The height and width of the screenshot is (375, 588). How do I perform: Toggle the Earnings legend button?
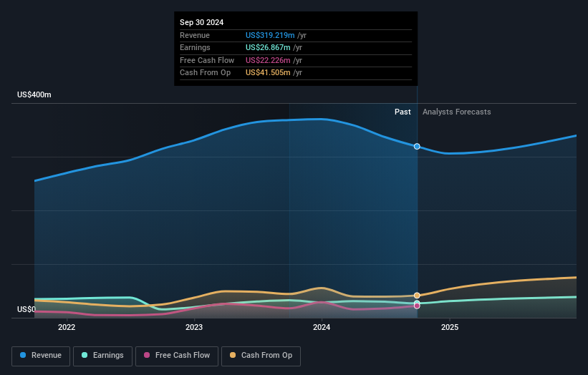click(x=102, y=356)
